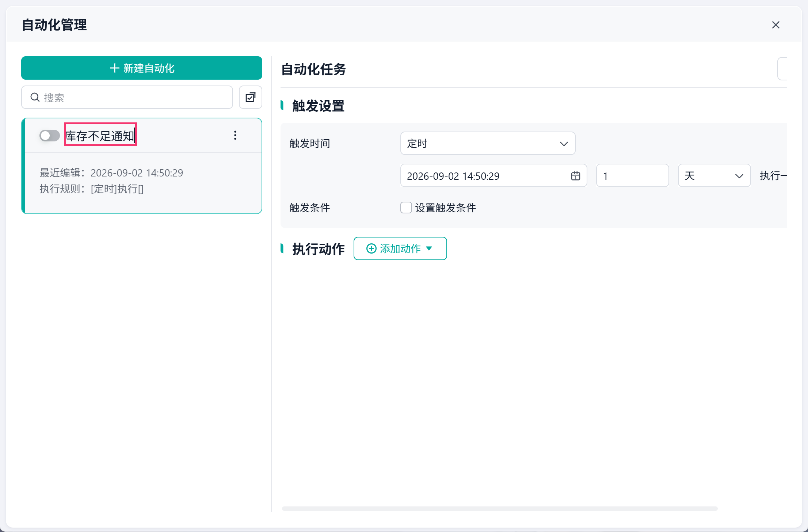The image size is (808, 532).
Task: Click the calendar icon in date field
Action: click(x=575, y=176)
